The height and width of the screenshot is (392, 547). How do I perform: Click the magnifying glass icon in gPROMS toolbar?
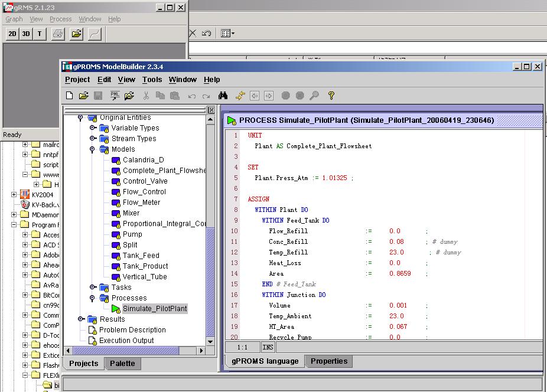coord(314,96)
